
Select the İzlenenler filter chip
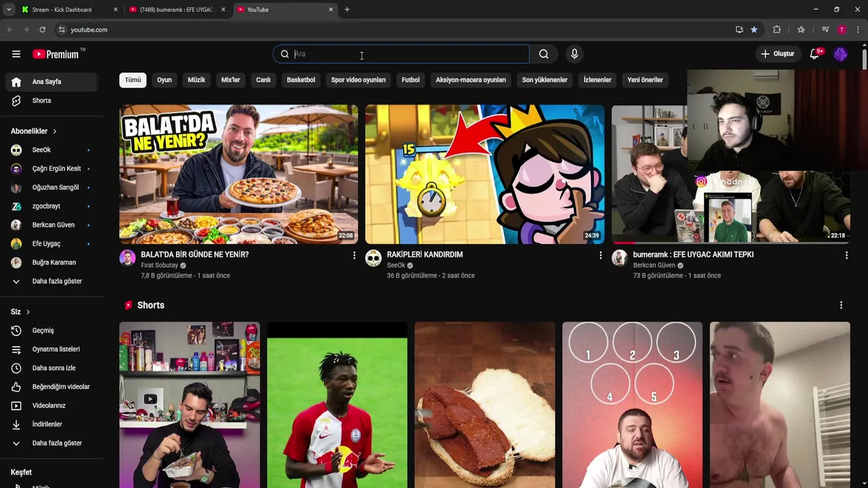(x=597, y=80)
